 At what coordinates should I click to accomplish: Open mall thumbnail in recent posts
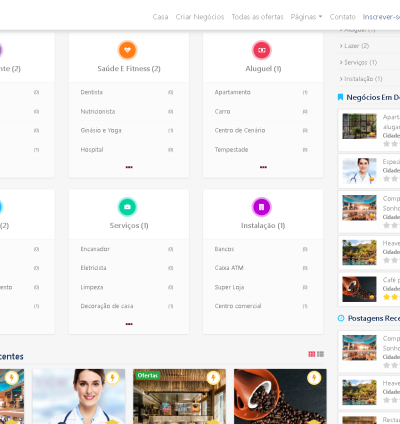point(359,348)
